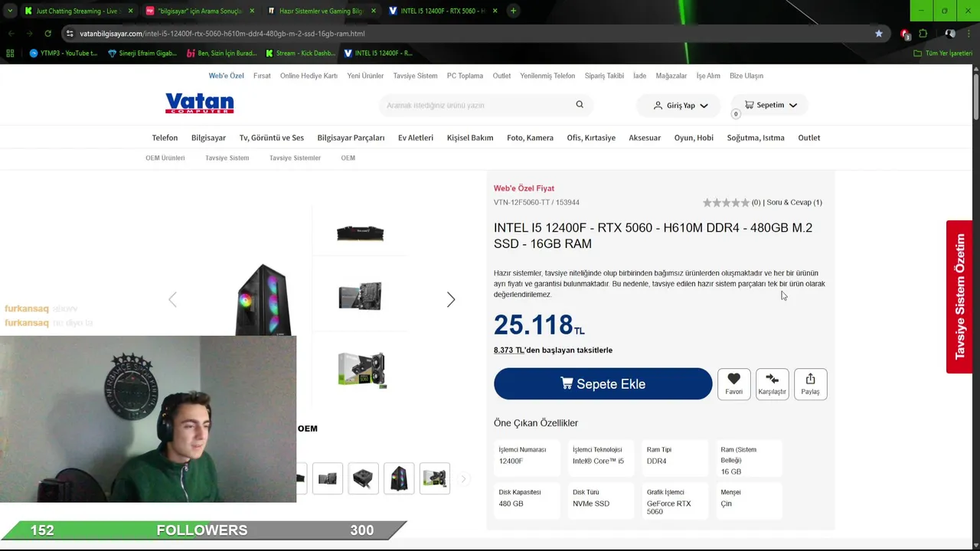Select the RGB case strip thumbnail
The image size is (980, 551).
399,478
